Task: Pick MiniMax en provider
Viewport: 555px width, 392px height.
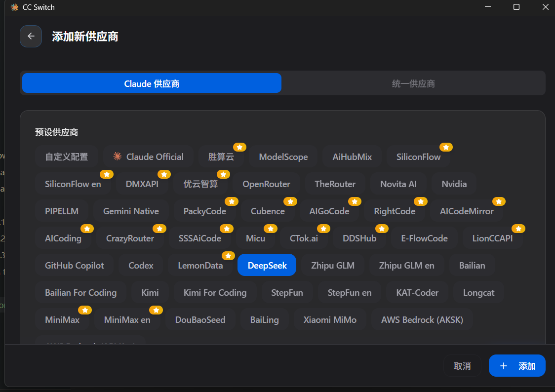Action: click(127, 320)
